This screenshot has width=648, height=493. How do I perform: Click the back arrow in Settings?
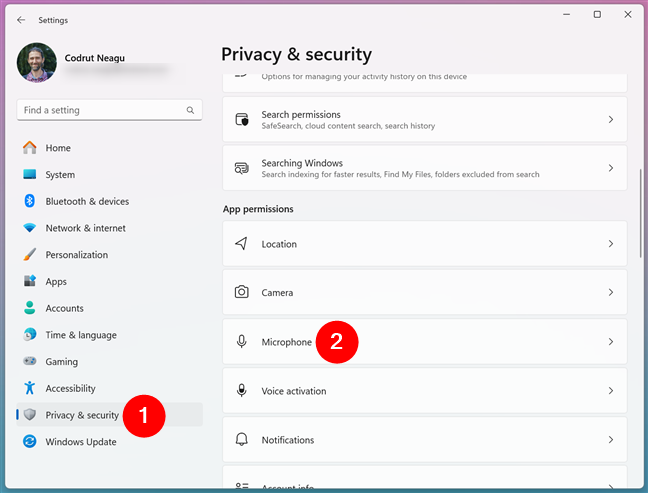pyautogui.click(x=21, y=20)
